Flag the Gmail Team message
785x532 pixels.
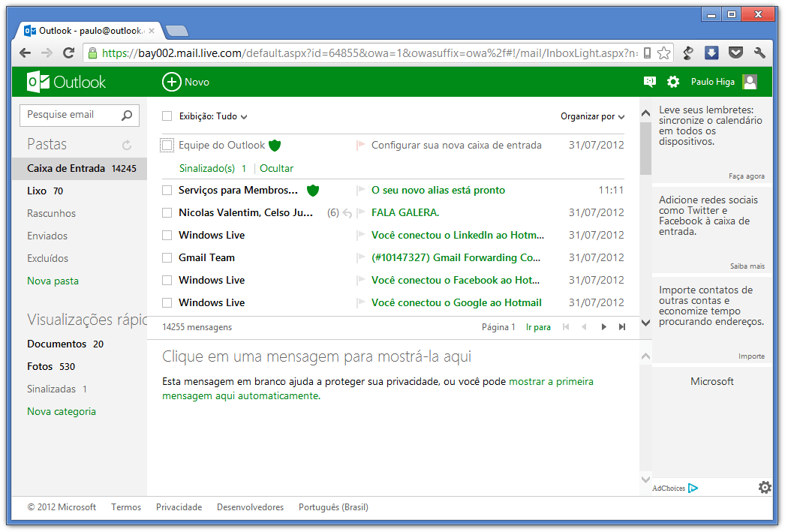[x=360, y=257]
